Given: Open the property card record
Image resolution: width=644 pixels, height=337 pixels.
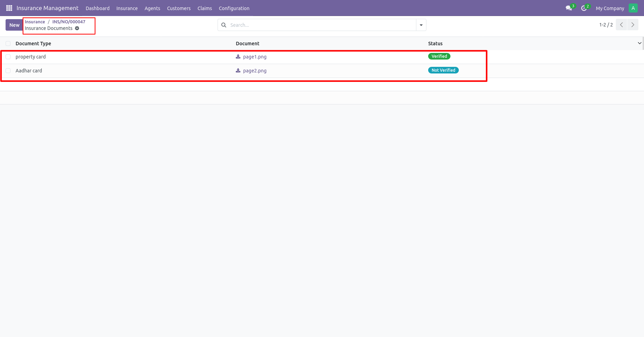Looking at the screenshot, I should 31,57.
